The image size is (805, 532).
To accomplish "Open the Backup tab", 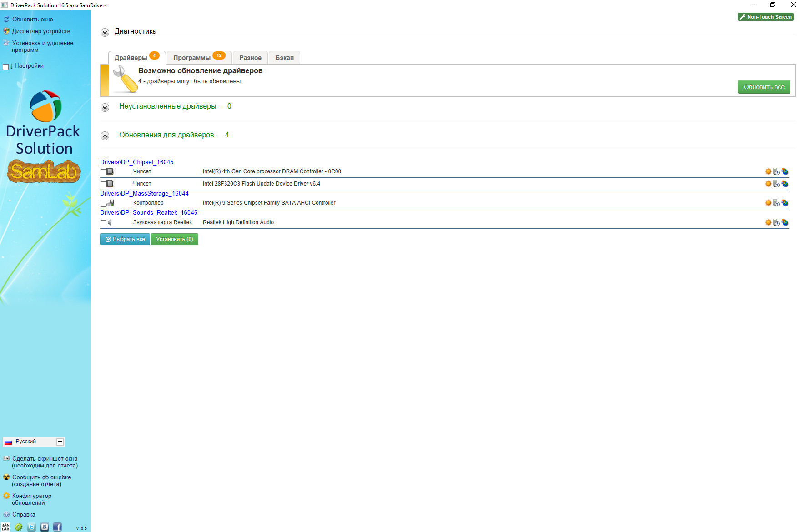I will click(284, 58).
